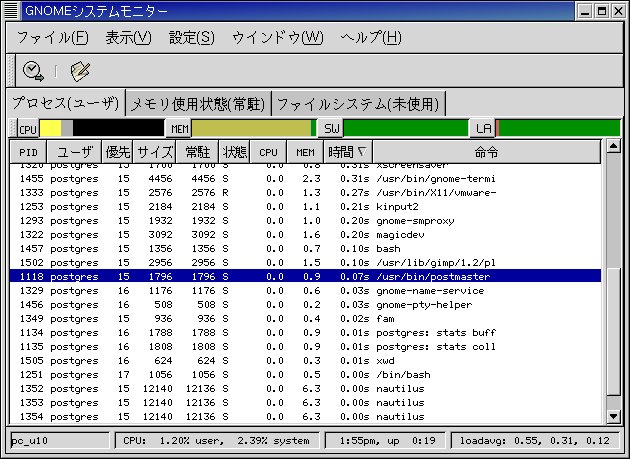Select the /usr/bin/gnome-termi process row

coord(305,178)
